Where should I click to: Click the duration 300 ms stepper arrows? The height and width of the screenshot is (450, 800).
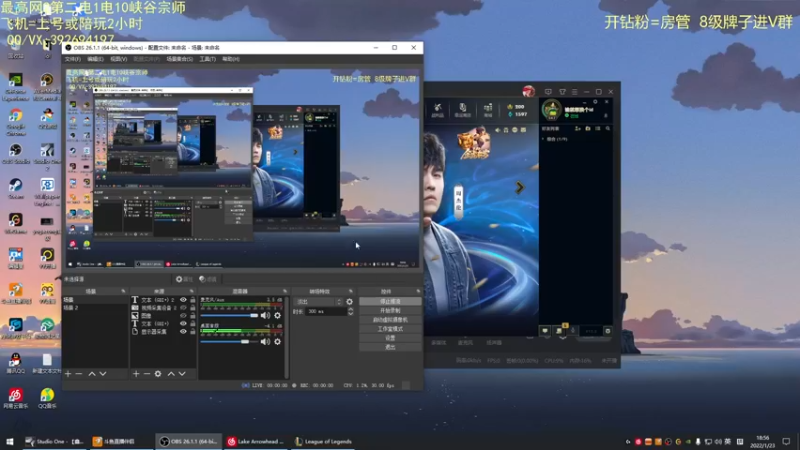coord(351,311)
